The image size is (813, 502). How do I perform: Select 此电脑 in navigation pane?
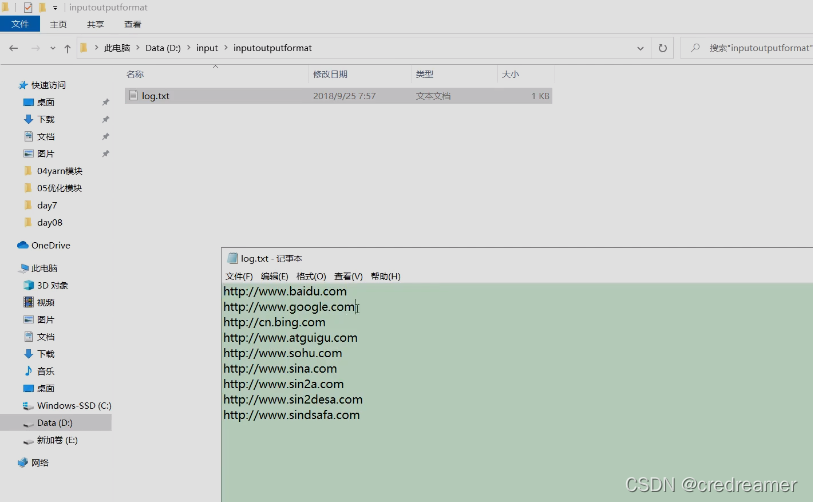44,268
